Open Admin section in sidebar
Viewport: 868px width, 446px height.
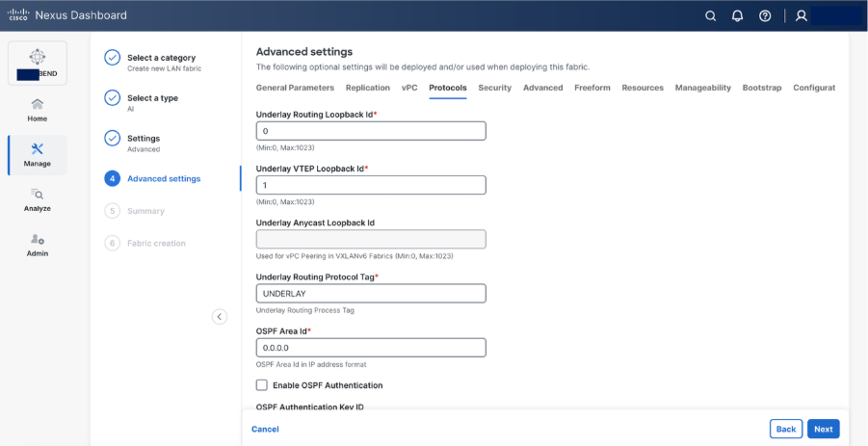pos(37,245)
